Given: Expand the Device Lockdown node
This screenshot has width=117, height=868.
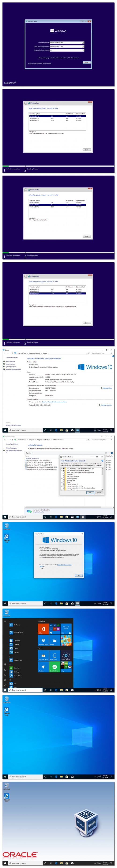Looking at the screenshot, I should click(x=62, y=478).
